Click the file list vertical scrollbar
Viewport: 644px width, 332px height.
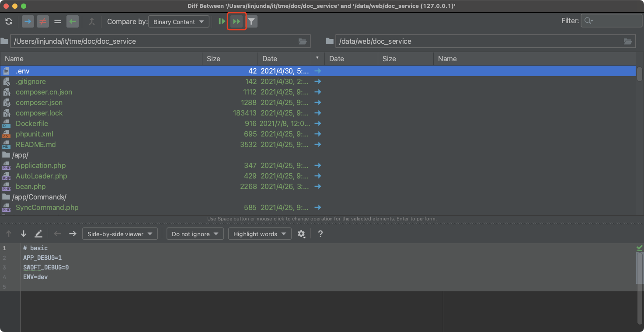point(640,73)
